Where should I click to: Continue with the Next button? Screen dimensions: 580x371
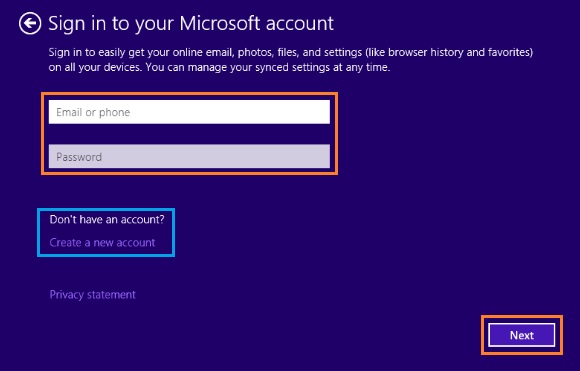pyautogui.click(x=522, y=335)
